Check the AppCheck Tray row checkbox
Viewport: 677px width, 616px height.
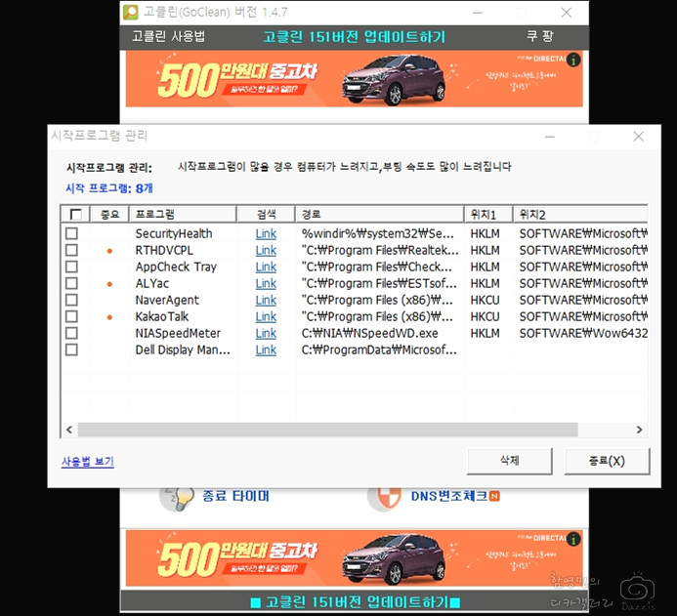(x=71, y=267)
